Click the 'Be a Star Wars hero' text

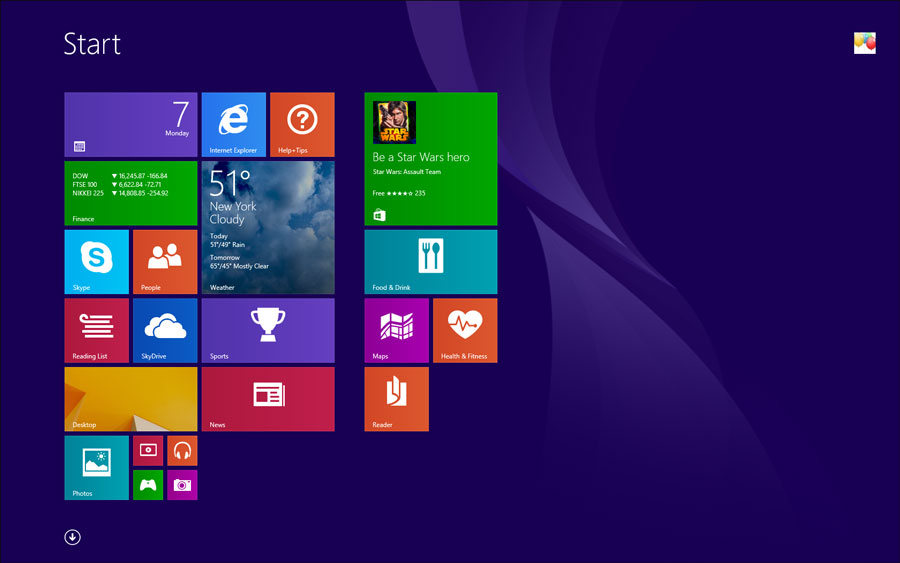pos(421,157)
